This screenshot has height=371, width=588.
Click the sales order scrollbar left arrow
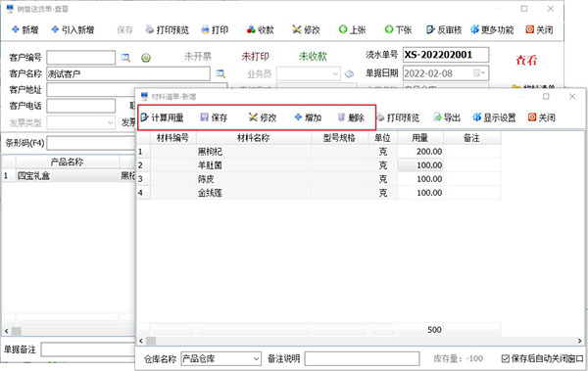tap(7, 331)
